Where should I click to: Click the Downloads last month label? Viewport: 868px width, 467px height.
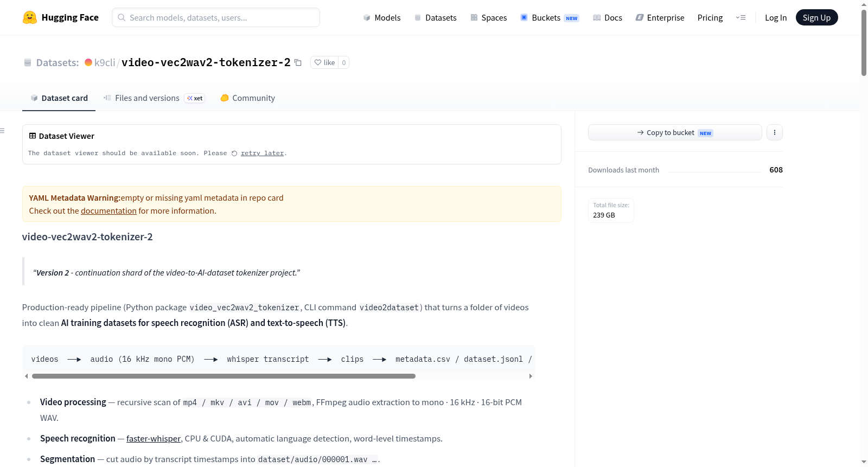[624, 170]
